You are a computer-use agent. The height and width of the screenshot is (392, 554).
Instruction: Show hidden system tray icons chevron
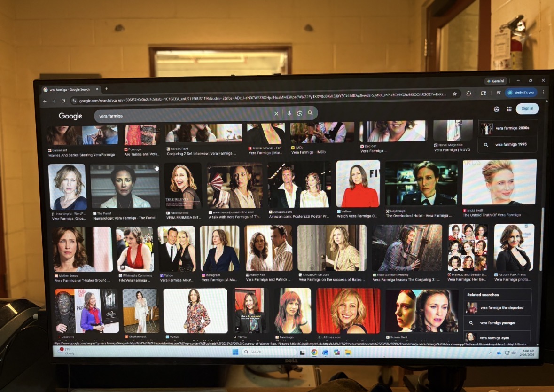491,353
